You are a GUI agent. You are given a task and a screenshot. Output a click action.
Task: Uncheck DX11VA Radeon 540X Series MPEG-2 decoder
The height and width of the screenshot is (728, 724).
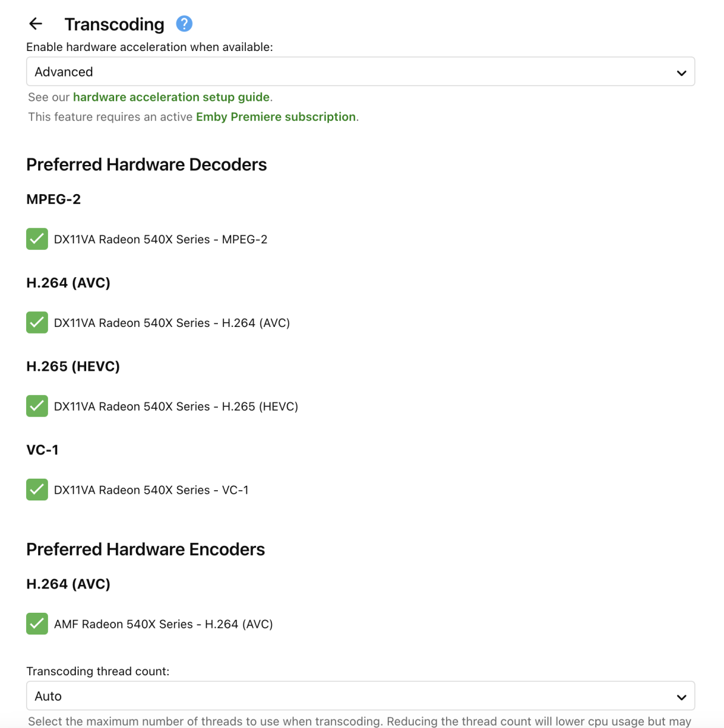(37, 239)
